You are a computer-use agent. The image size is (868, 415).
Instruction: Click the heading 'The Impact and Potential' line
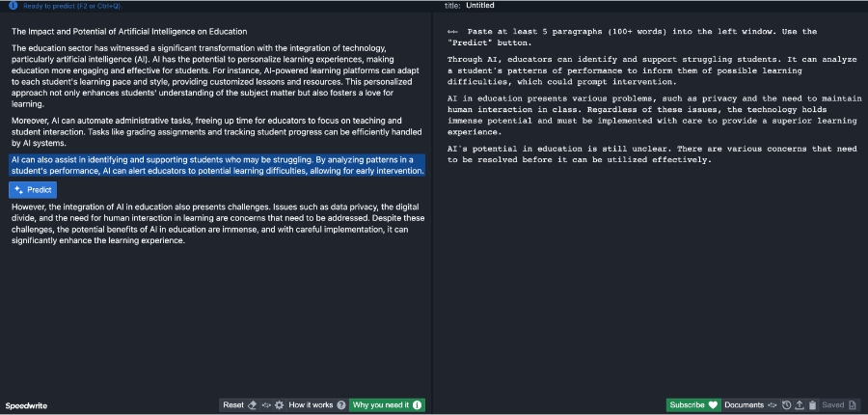click(129, 32)
